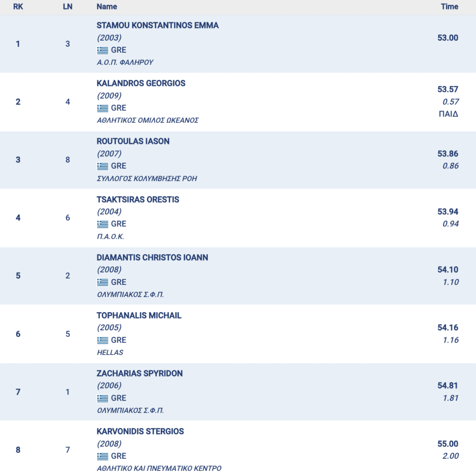Click the Greek flag under Stamou Konstantinos Emma
This screenshot has width=476, height=475.
click(102, 50)
